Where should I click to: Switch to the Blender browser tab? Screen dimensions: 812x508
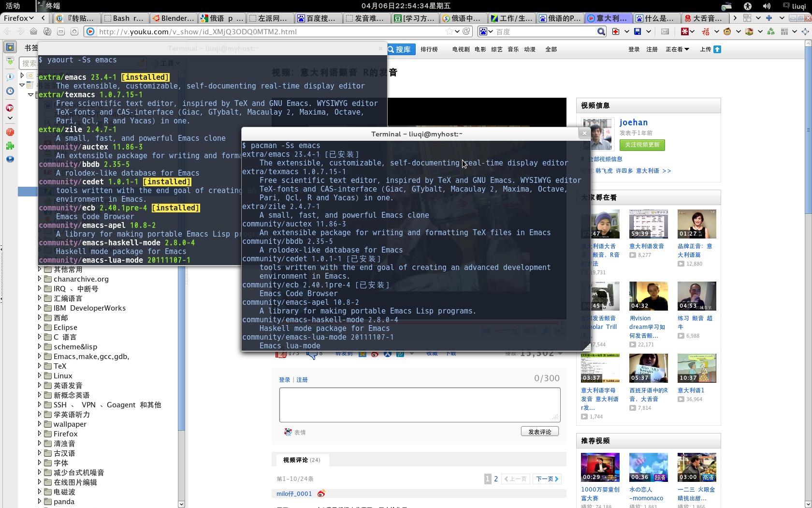click(173, 18)
